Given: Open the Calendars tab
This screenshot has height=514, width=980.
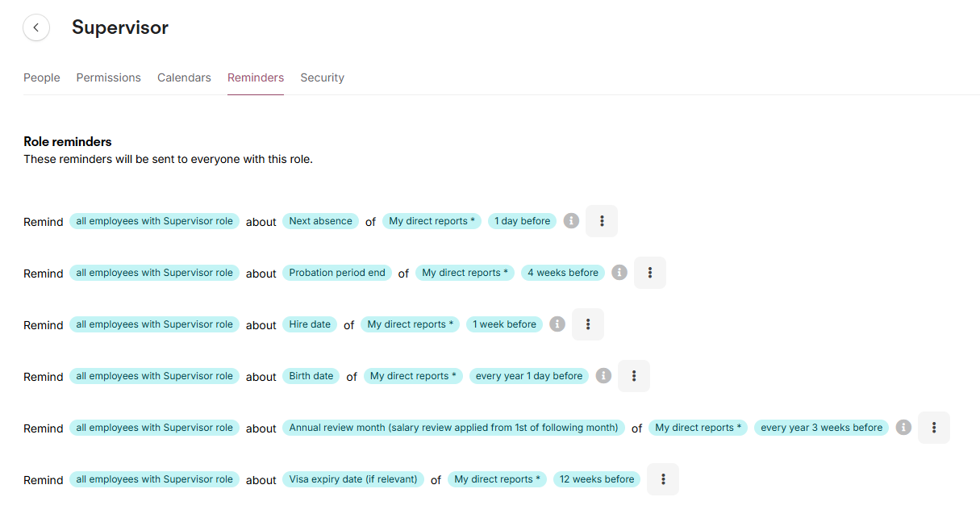Looking at the screenshot, I should tap(184, 78).
